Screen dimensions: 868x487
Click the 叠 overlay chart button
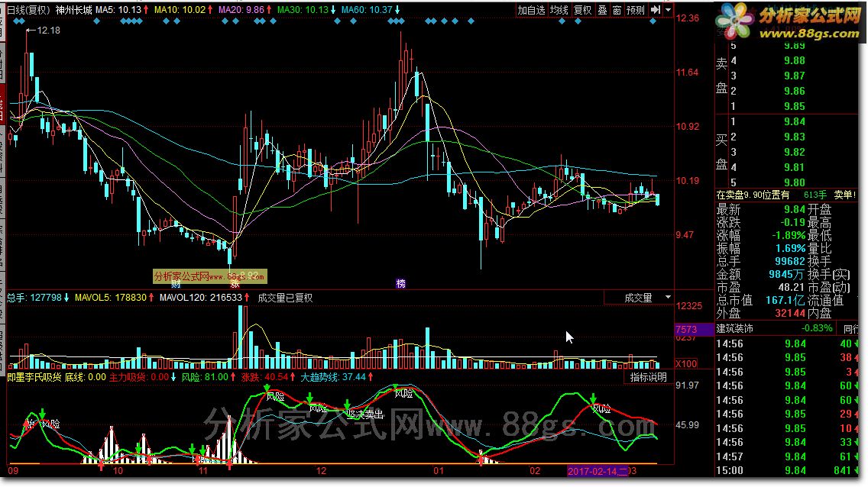(602, 10)
